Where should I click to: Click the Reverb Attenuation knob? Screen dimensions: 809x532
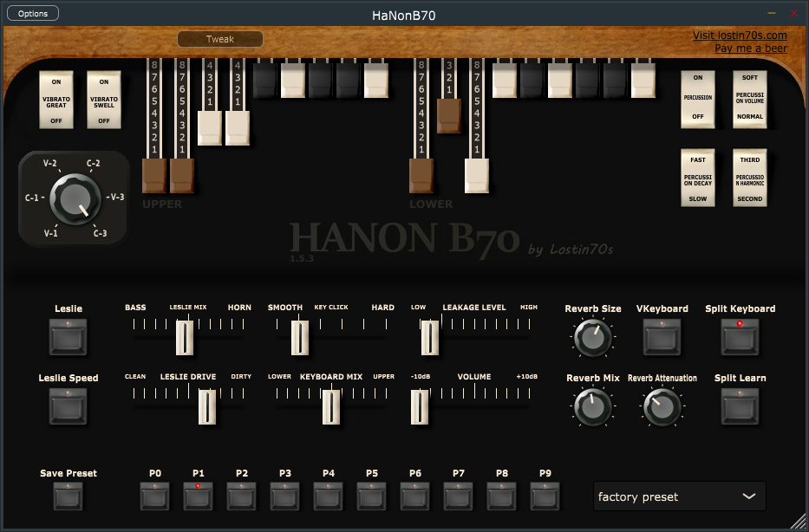pyautogui.click(x=662, y=406)
